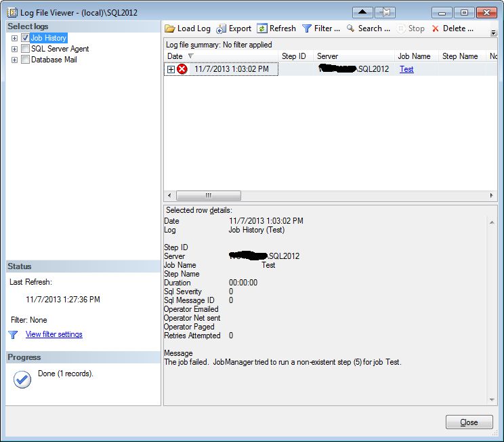Expand the Database Mail tree node
This screenshot has height=442, width=504.
pos(14,60)
